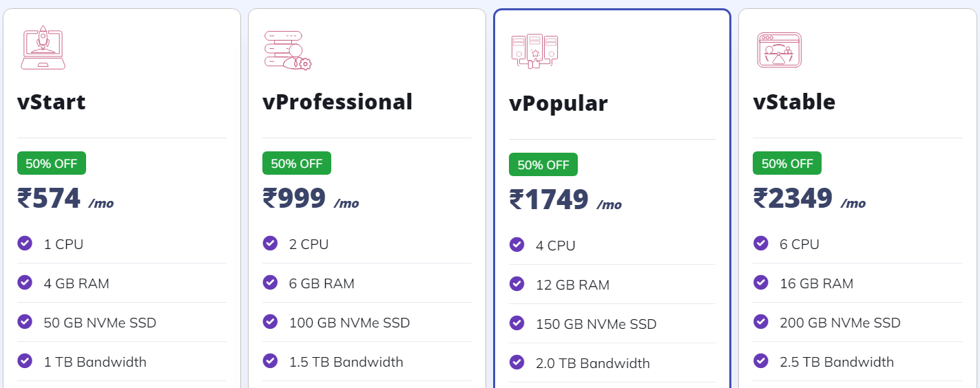The width and height of the screenshot is (980, 388).
Task: Click the vStart rocket laptop icon
Action: pyautogui.click(x=43, y=48)
